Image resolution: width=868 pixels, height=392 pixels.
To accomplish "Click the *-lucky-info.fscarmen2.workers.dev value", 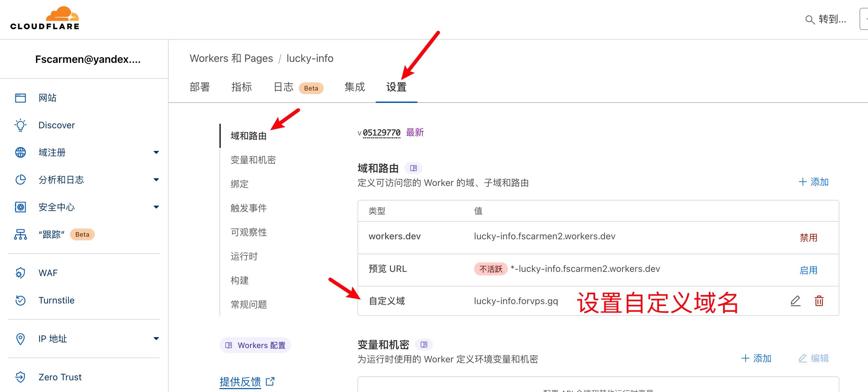I will (x=585, y=269).
